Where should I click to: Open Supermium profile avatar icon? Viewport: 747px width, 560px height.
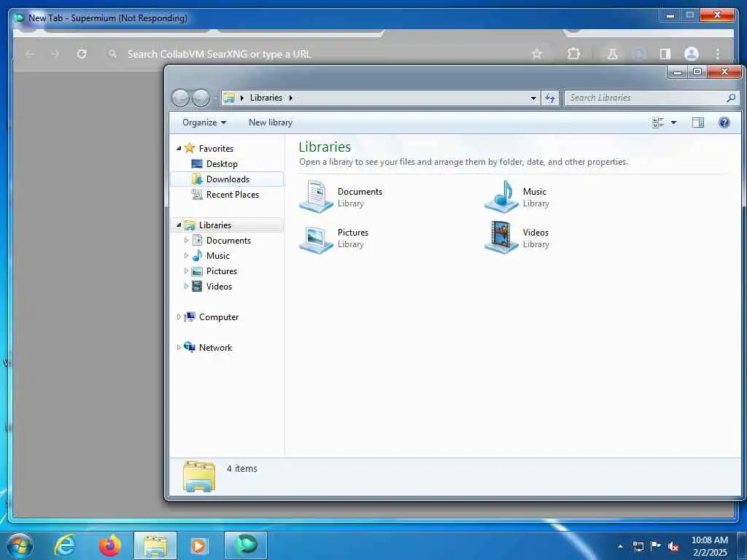[x=692, y=54]
